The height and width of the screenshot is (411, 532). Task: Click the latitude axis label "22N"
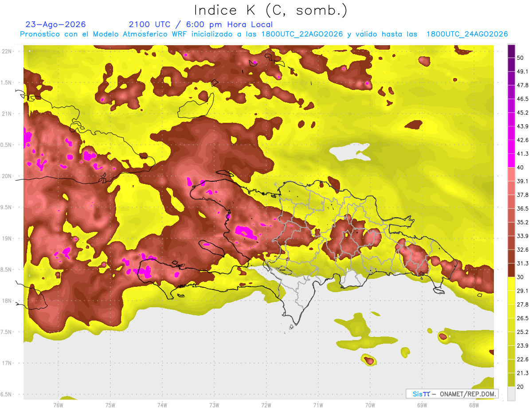point(7,51)
